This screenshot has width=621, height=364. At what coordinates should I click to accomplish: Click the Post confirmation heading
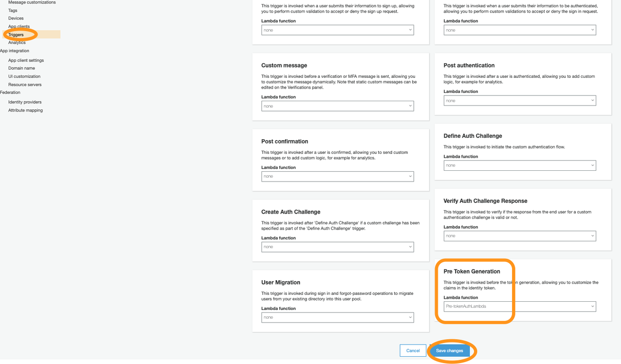(285, 141)
